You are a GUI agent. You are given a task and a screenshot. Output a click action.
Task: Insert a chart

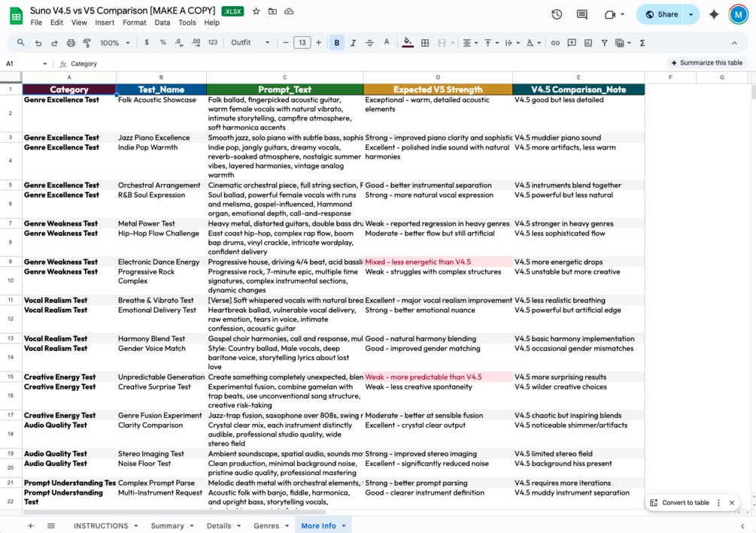tap(588, 43)
